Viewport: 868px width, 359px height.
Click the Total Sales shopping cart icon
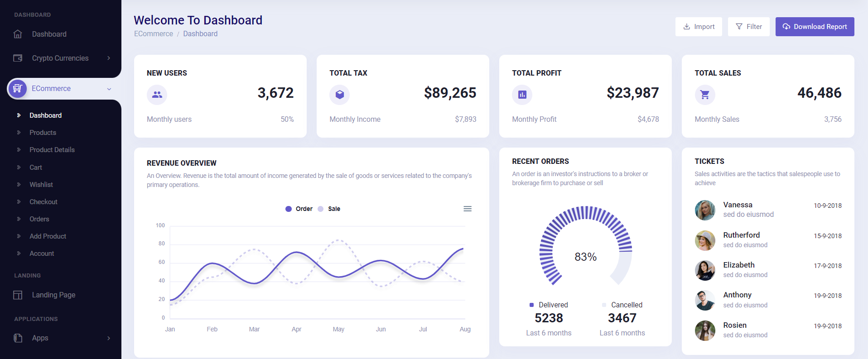pyautogui.click(x=704, y=95)
